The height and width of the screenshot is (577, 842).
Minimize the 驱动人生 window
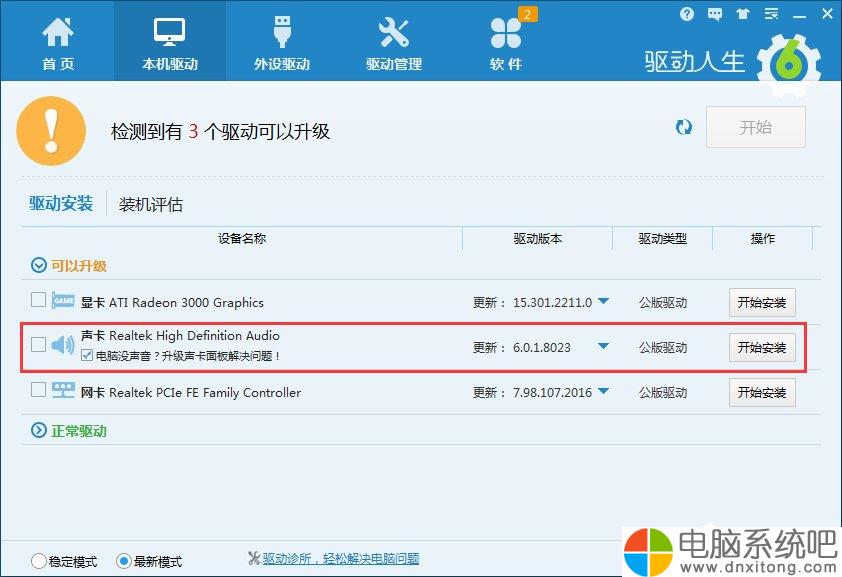click(800, 15)
